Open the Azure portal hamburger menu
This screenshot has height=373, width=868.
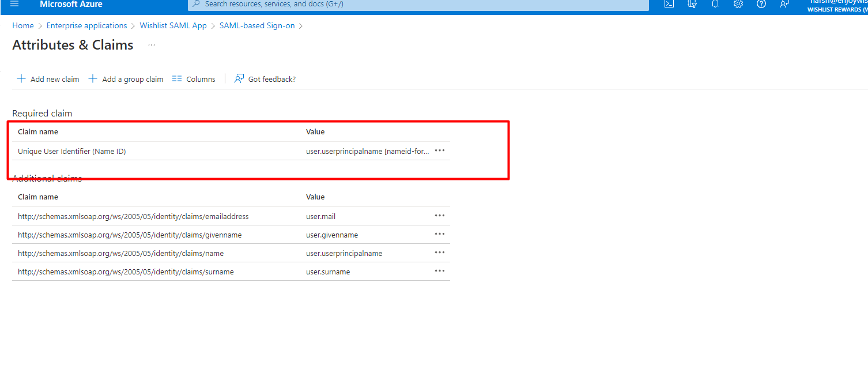pos(14,3)
